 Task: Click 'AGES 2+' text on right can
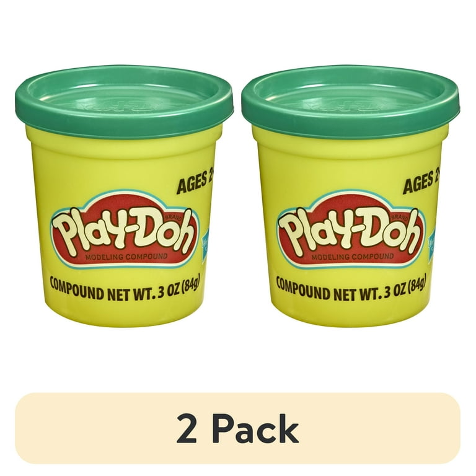point(422,182)
